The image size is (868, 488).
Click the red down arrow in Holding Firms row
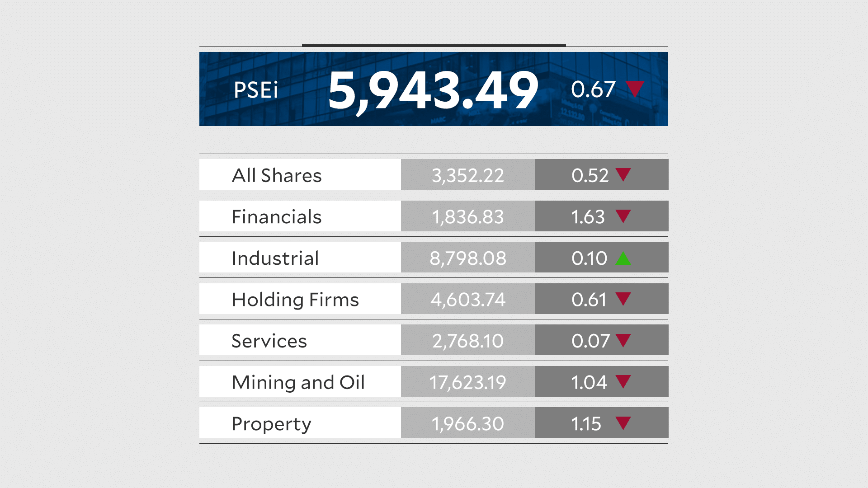click(x=623, y=298)
